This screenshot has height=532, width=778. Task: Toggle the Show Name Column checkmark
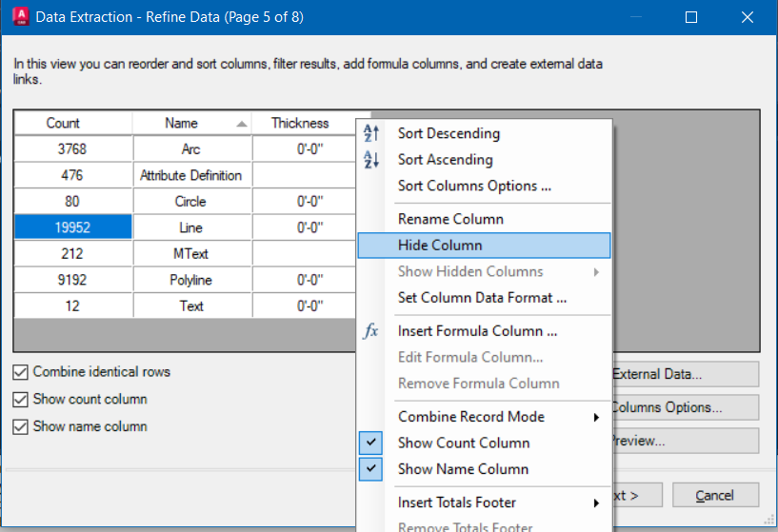point(372,468)
